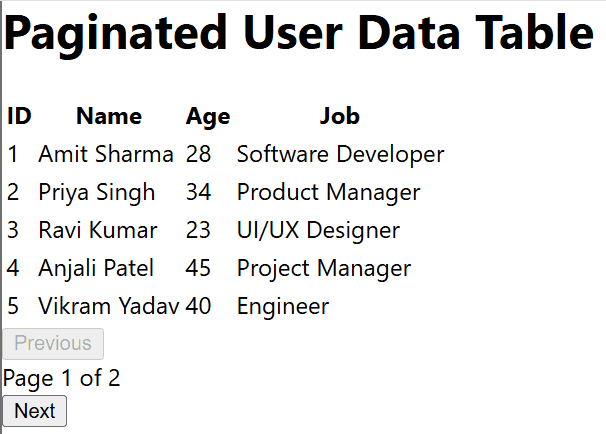
Task: Click age 28 in Amit's row
Action: click(198, 154)
